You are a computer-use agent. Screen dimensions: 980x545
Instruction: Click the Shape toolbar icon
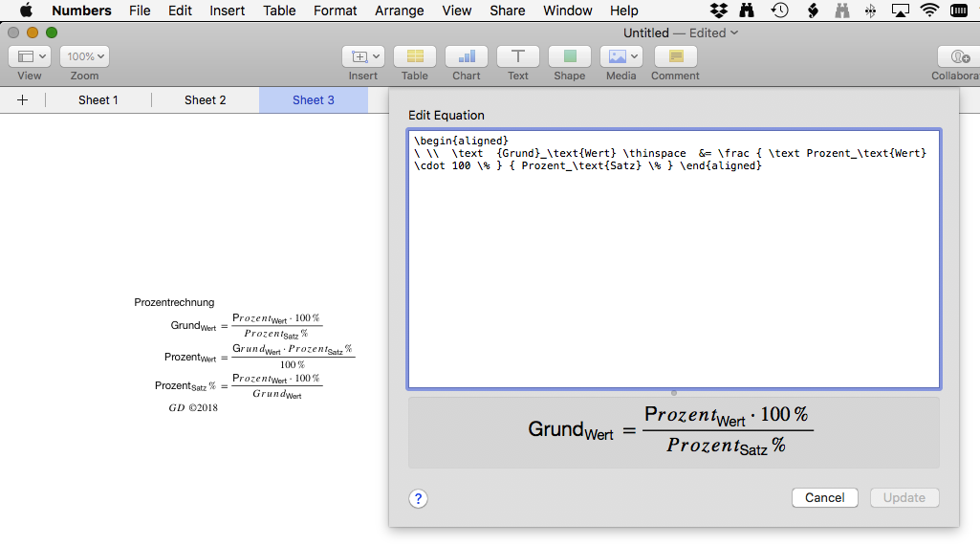[570, 56]
